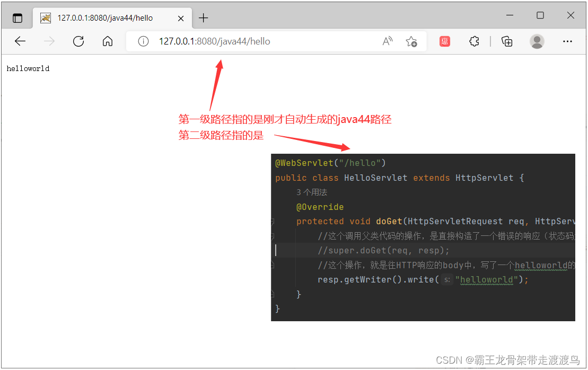Open the tab actions menu
This screenshot has height=370, width=588.
coord(17,17)
